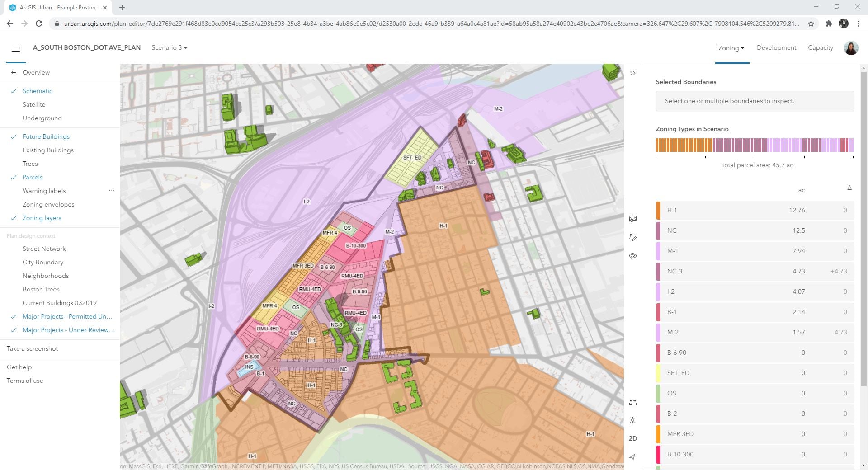
Task: Switch to the Capacity tab
Action: tap(820, 47)
